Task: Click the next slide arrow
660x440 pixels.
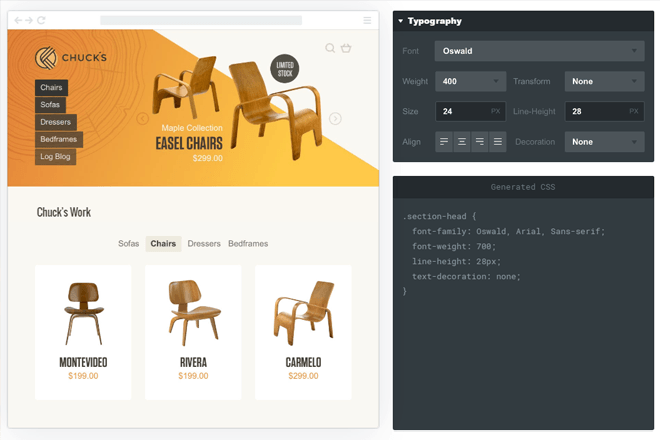Action: pyautogui.click(x=335, y=119)
